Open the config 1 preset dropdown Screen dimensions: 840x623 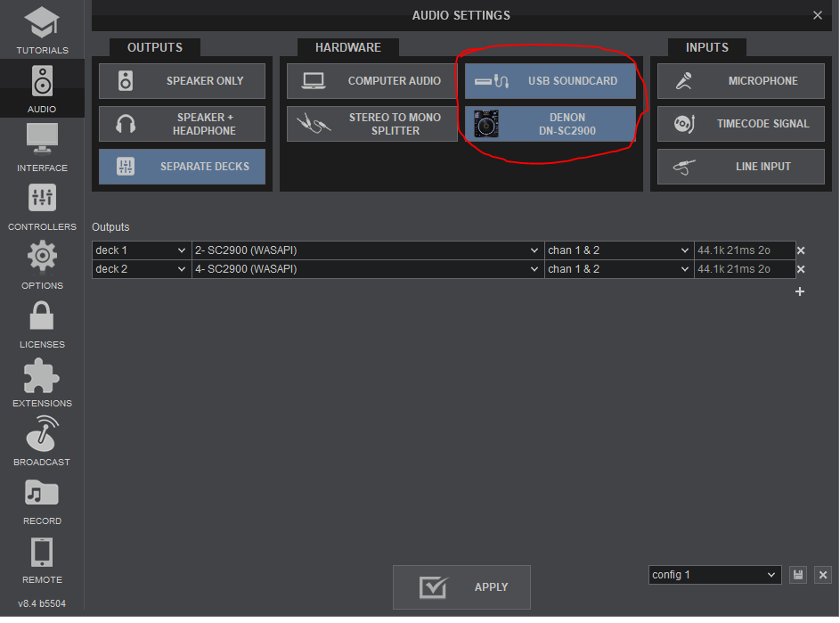click(x=714, y=575)
